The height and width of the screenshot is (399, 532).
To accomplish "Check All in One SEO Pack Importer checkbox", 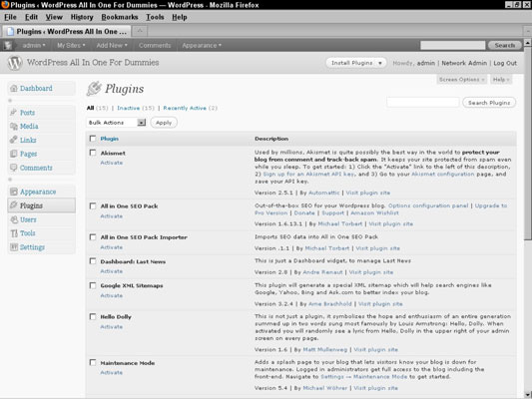I will (x=93, y=237).
